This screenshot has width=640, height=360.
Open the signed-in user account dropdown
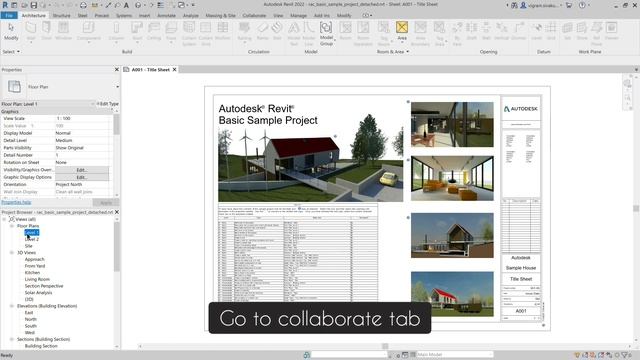pyautogui.click(x=542, y=5)
